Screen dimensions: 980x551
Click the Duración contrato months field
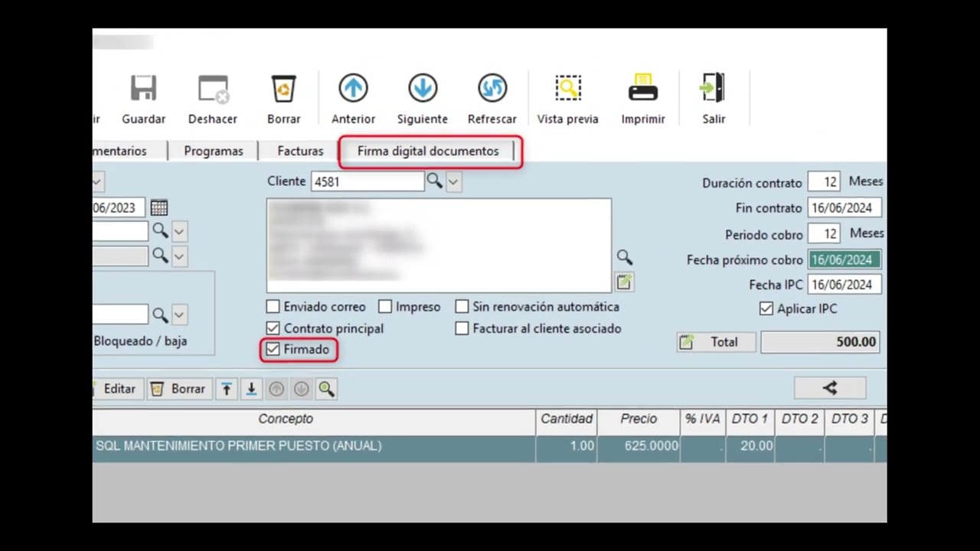click(x=824, y=182)
